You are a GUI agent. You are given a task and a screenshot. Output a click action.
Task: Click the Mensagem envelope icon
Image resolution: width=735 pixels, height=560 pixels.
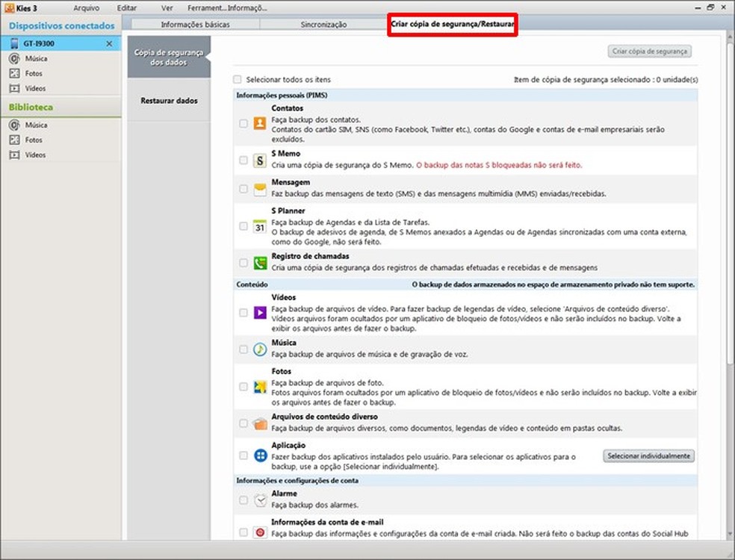point(258,188)
